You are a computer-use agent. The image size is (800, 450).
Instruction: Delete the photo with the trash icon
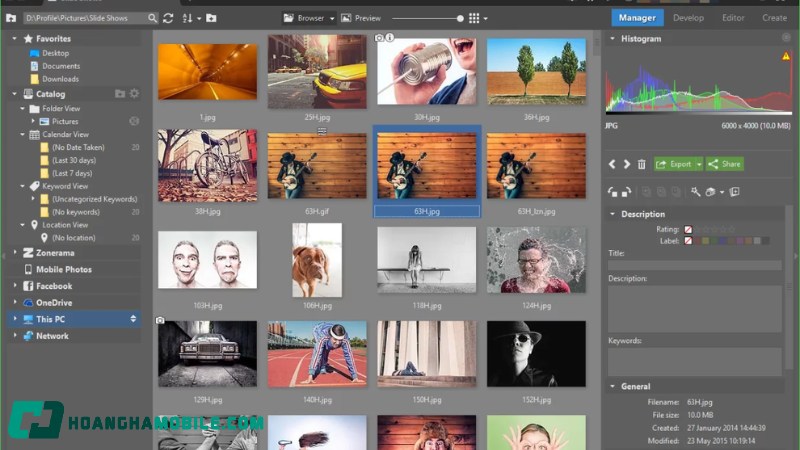642,164
